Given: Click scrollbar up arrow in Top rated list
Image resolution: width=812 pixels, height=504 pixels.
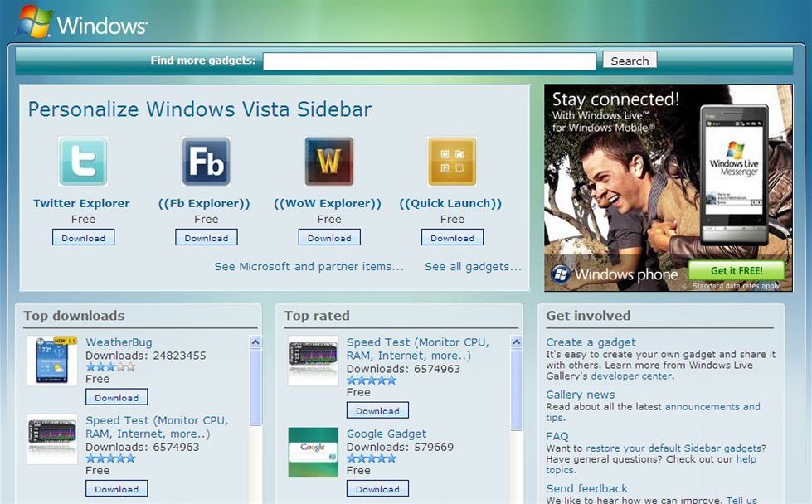Looking at the screenshot, I should click(x=517, y=342).
